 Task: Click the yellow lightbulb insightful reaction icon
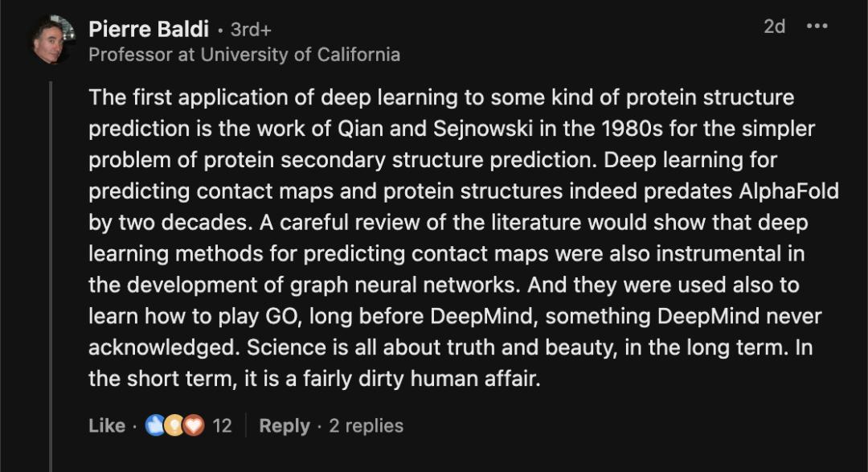[174, 425]
